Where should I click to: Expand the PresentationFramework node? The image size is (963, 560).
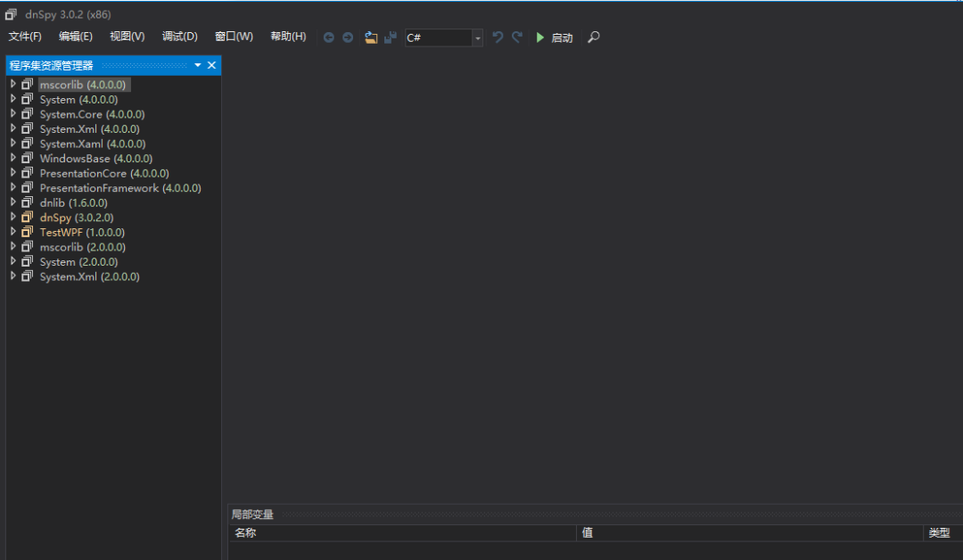coord(12,186)
